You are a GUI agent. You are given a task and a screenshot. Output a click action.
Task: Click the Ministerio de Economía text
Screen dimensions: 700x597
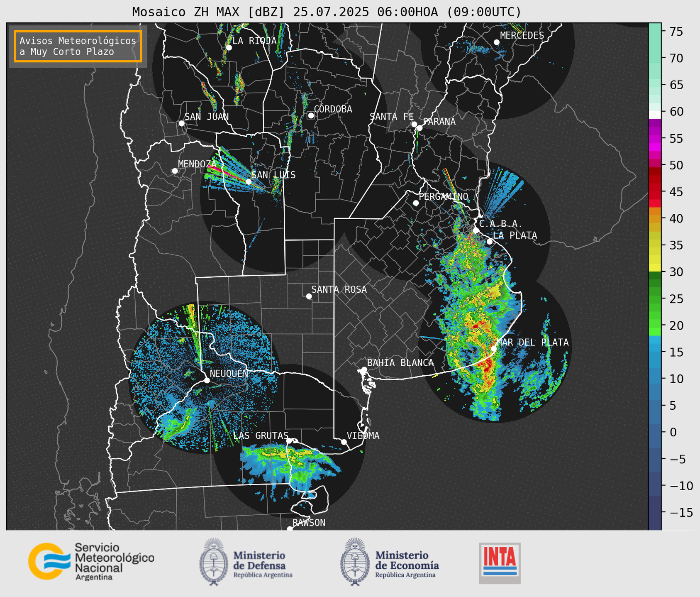pos(407,563)
